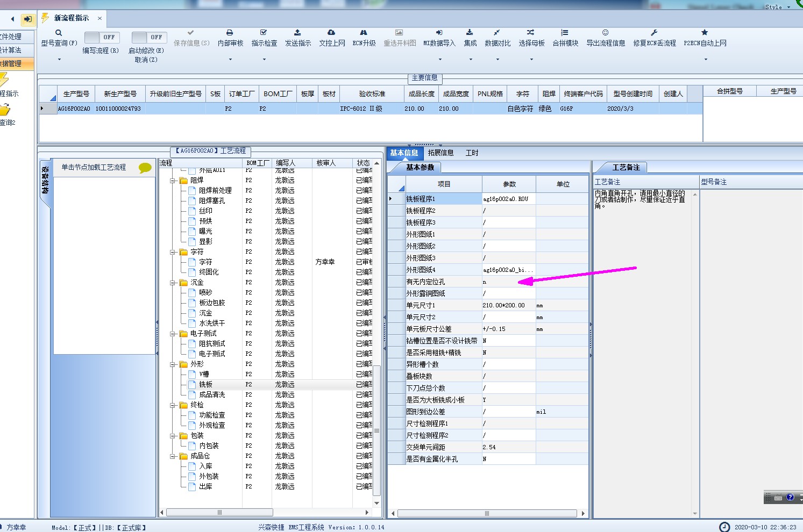Switch to 工时 tab
The width and height of the screenshot is (803, 532).
coord(472,153)
